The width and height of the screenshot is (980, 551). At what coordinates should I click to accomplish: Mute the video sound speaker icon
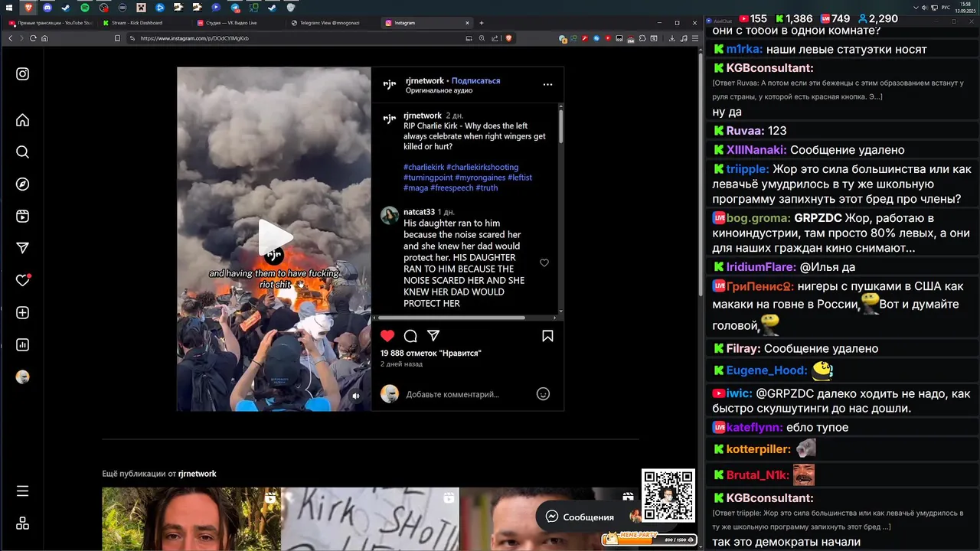click(x=355, y=396)
